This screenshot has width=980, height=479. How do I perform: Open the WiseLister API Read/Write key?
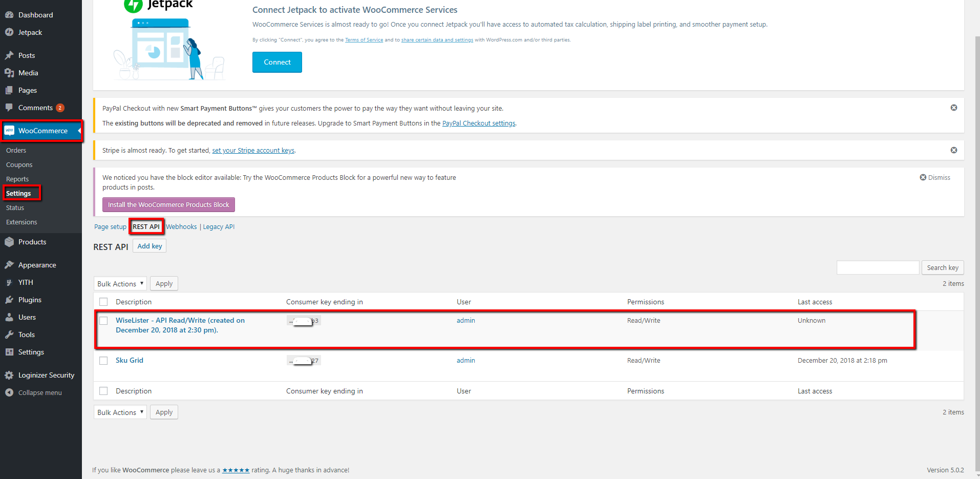tap(180, 325)
